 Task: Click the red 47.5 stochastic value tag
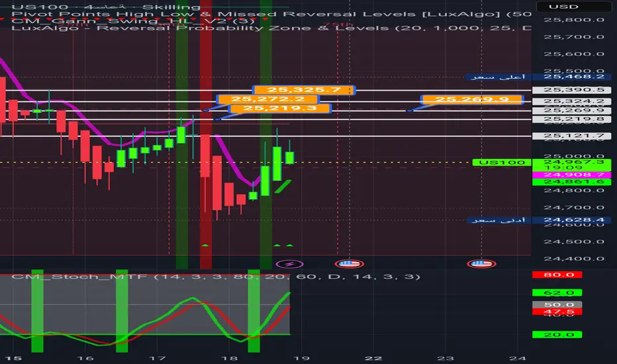pyautogui.click(x=557, y=312)
